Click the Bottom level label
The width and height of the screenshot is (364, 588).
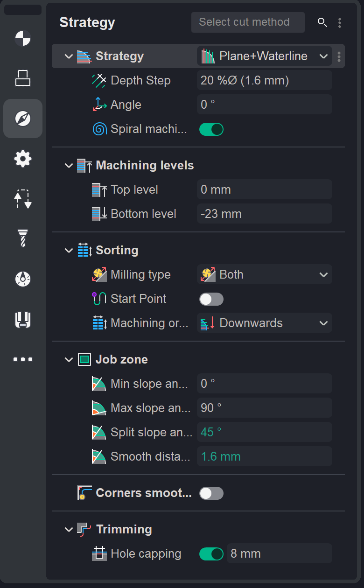(143, 214)
